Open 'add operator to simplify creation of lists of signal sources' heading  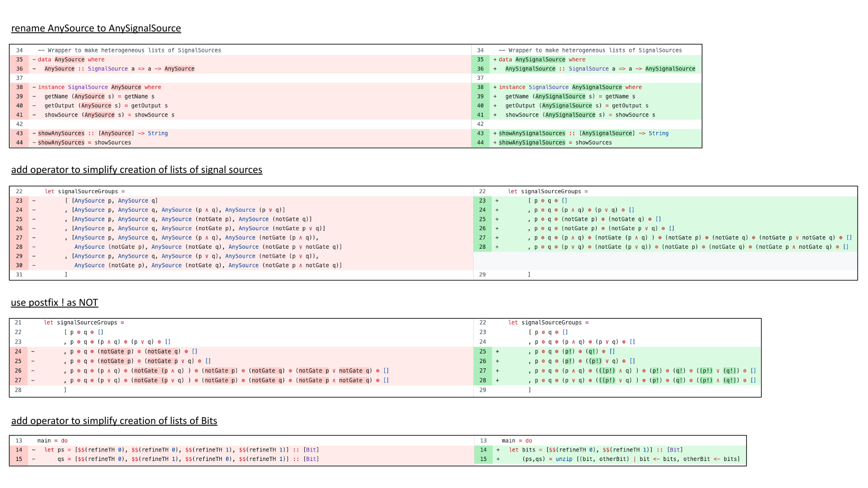(x=137, y=170)
